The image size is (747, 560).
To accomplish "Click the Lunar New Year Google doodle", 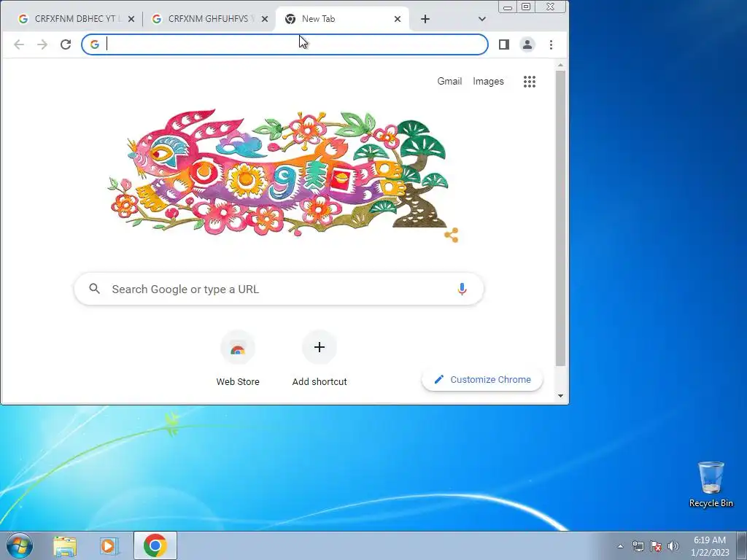I will pyautogui.click(x=279, y=174).
